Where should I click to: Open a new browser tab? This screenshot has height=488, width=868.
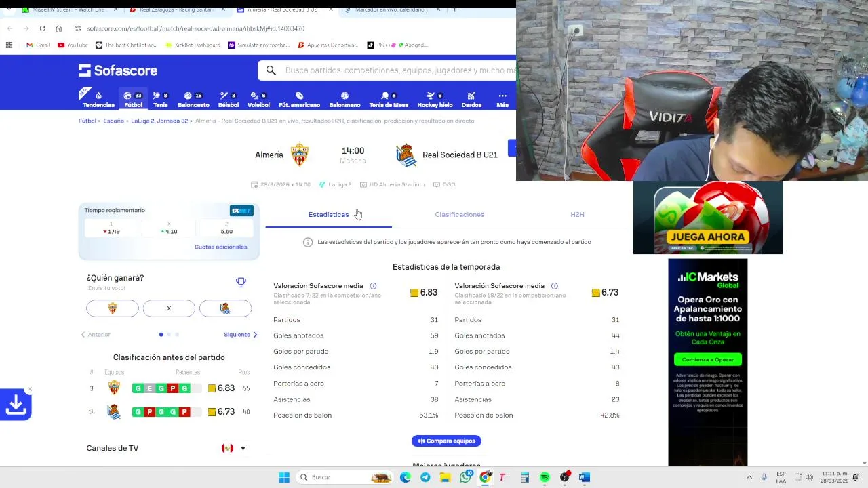point(454,9)
